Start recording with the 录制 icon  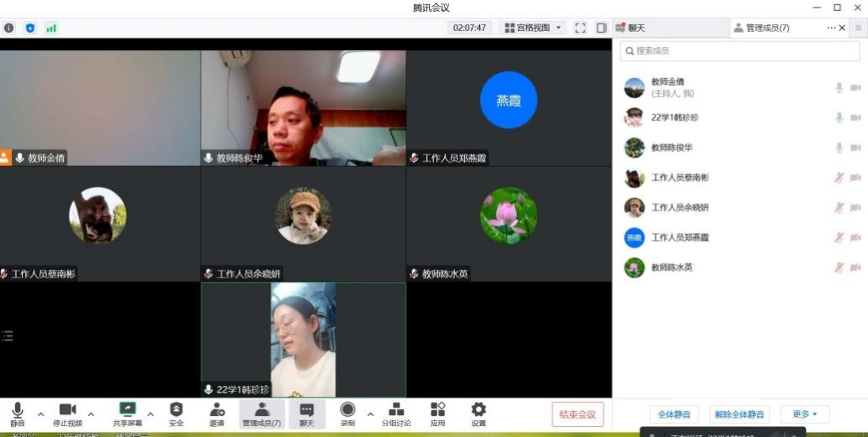(x=348, y=409)
